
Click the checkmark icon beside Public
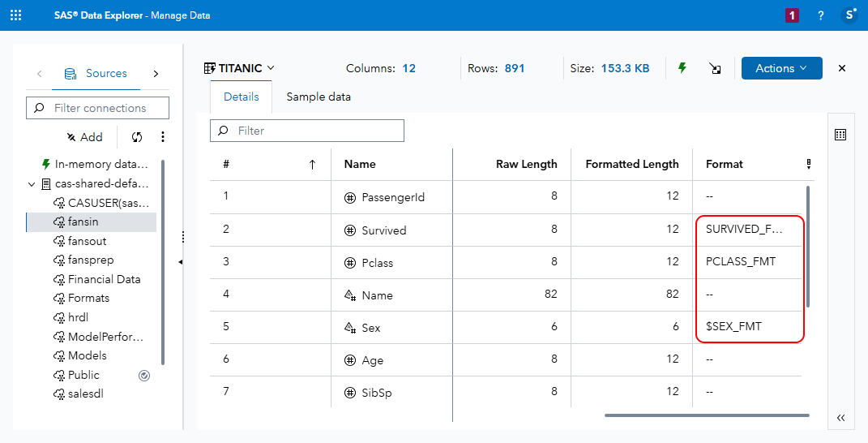pos(144,376)
